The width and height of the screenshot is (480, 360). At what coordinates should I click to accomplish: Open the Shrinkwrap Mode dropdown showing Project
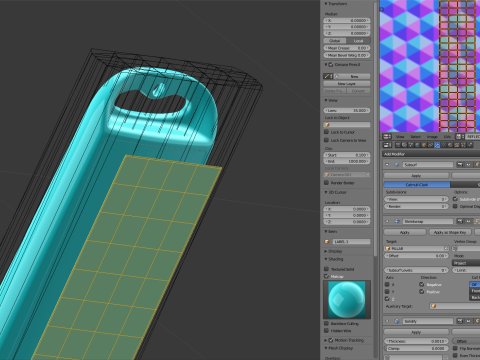pyautogui.click(x=466, y=263)
